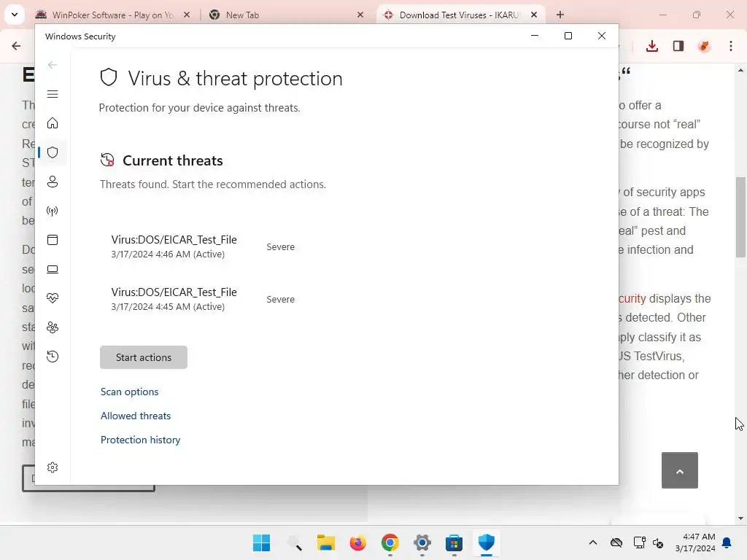Open the Windows Start menu
The width and height of the screenshot is (747, 560).
[262, 542]
